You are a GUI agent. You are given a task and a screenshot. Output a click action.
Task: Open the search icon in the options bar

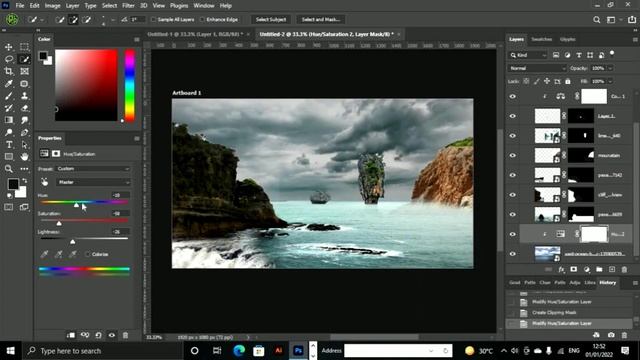click(x=597, y=19)
